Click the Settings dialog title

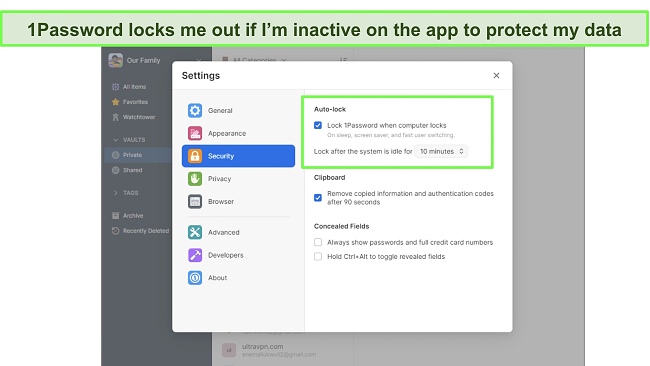point(201,75)
